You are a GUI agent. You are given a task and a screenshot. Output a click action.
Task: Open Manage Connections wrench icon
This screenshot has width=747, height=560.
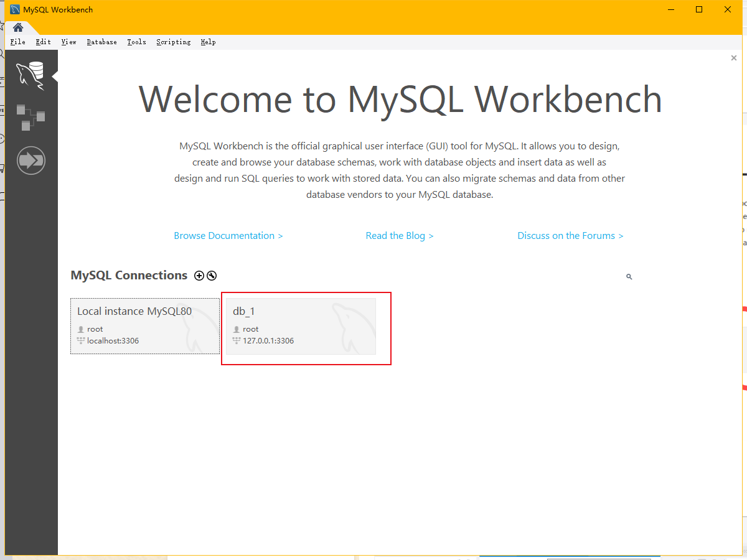coord(212,276)
